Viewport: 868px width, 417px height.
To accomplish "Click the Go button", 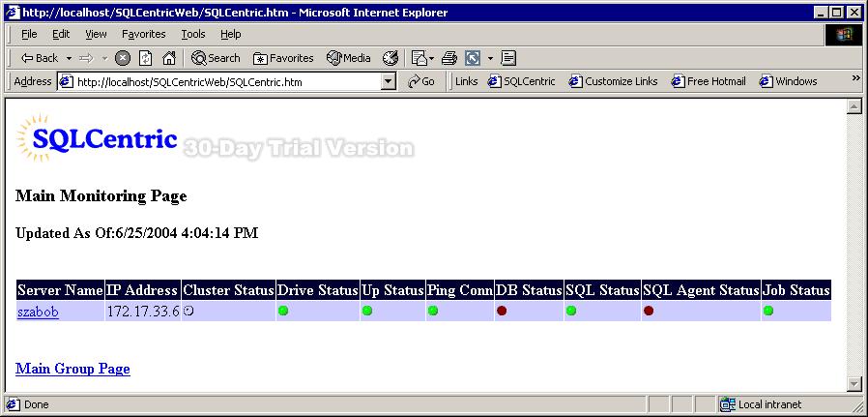I will (x=421, y=81).
